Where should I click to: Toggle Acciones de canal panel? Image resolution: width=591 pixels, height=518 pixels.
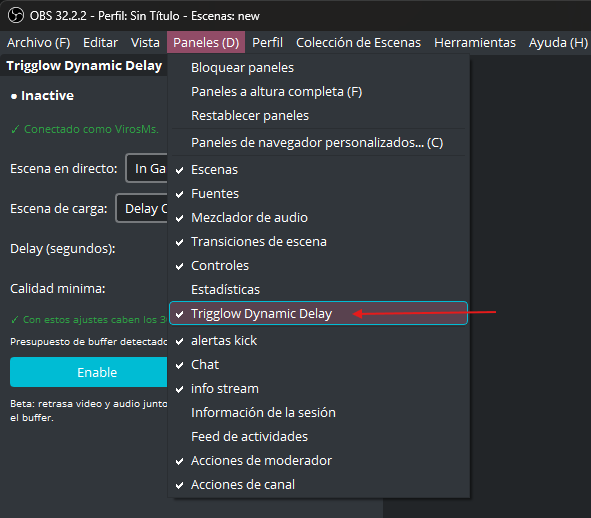318,484
